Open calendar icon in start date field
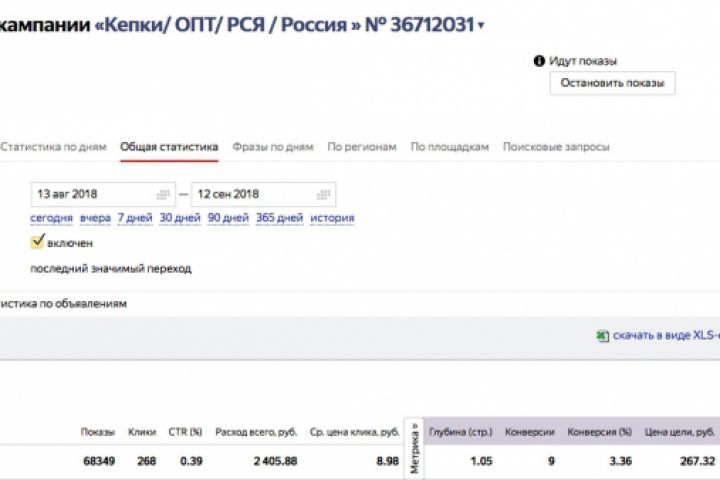The width and height of the screenshot is (720, 480). [x=164, y=194]
